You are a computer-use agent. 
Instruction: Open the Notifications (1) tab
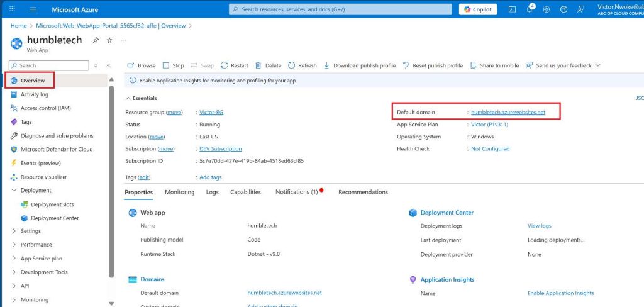point(296,192)
